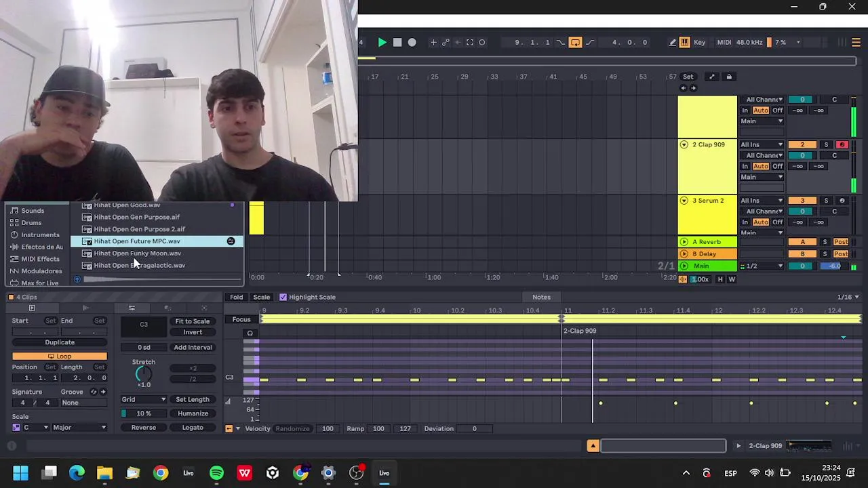Set Clap 909 monitor to Off
This screenshot has width=868, height=488.
pyautogui.click(x=778, y=166)
